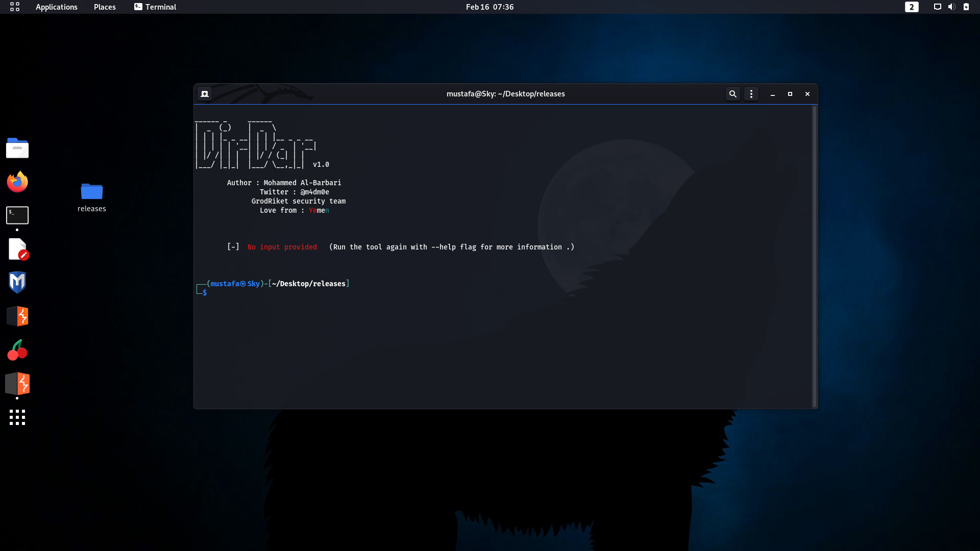Click the terminal vertical scrollbar
The width and height of the screenshot is (980, 551).
click(x=814, y=255)
